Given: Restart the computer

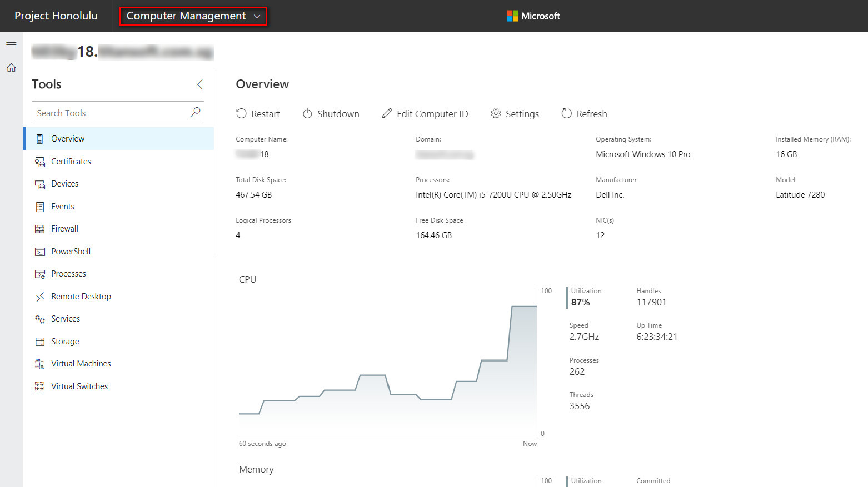Looking at the screenshot, I should (258, 114).
